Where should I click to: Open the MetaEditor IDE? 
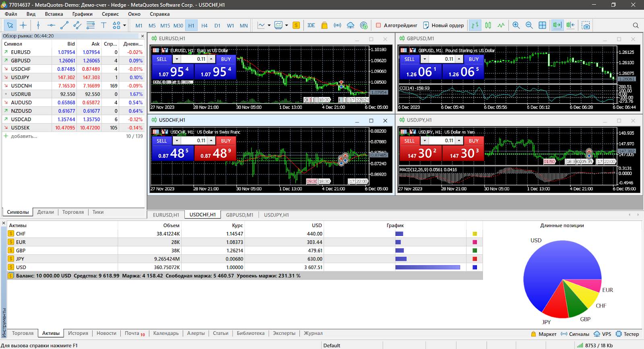(x=311, y=25)
